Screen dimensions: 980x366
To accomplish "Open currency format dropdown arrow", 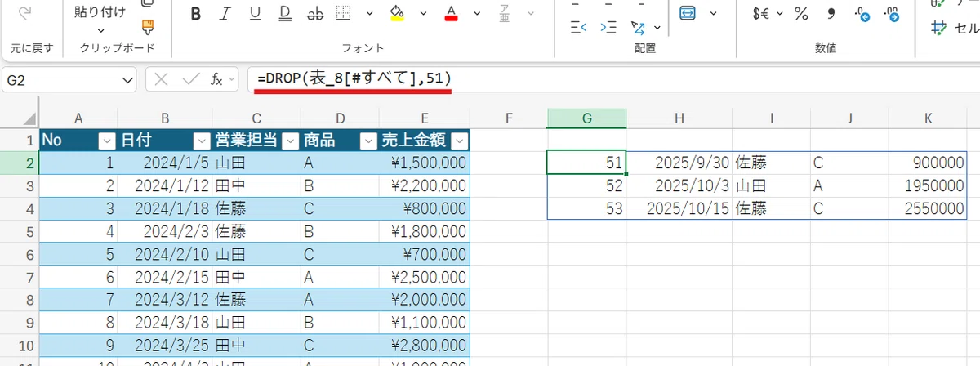I will coord(779,13).
